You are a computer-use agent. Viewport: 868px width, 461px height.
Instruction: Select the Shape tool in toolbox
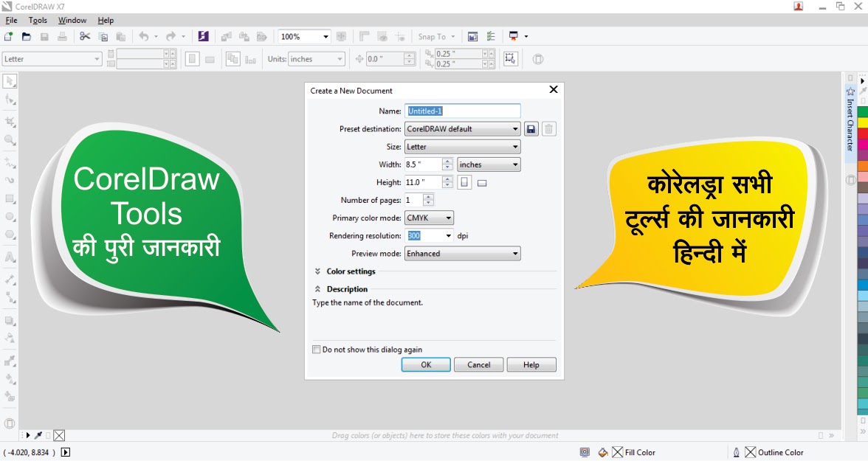click(10, 100)
